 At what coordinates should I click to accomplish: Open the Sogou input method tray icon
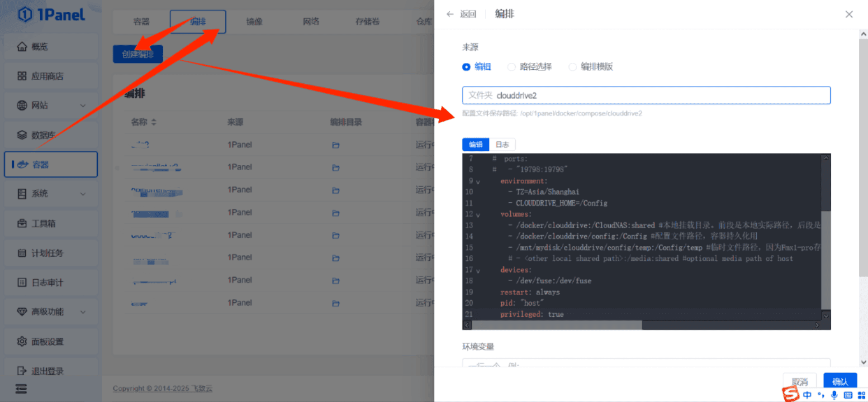coord(791,394)
